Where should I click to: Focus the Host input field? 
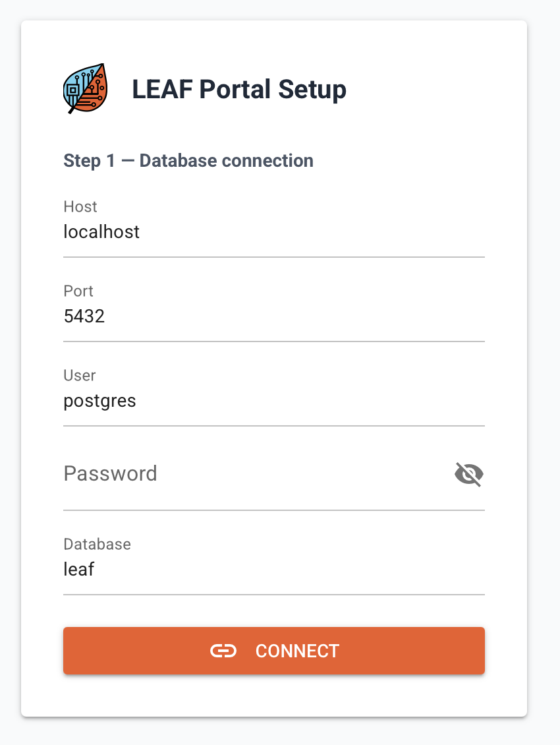(x=273, y=232)
